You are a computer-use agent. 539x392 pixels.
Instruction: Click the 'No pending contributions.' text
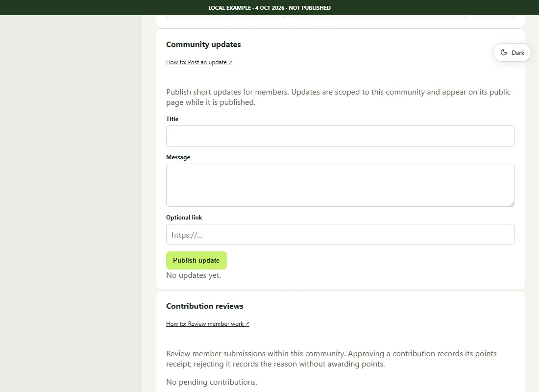click(x=211, y=382)
